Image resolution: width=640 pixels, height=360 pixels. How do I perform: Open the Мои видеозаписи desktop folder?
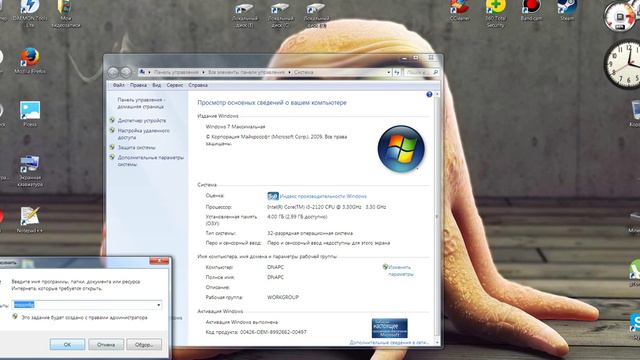[66, 13]
